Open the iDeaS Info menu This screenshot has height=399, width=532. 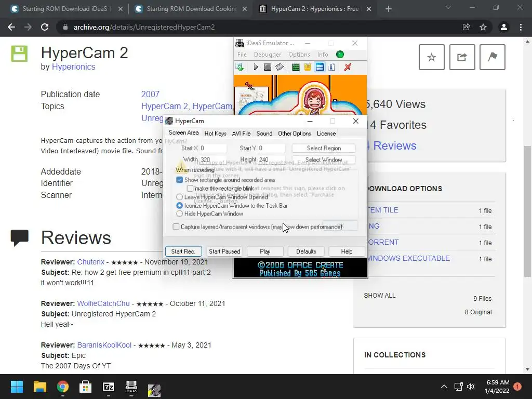point(323,54)
